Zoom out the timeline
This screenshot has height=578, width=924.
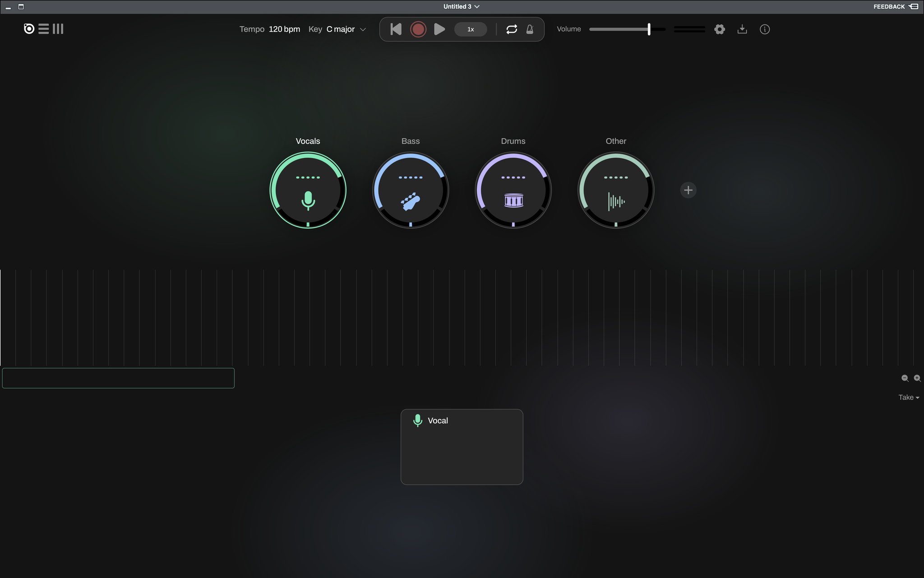click(x=905, y=378)
